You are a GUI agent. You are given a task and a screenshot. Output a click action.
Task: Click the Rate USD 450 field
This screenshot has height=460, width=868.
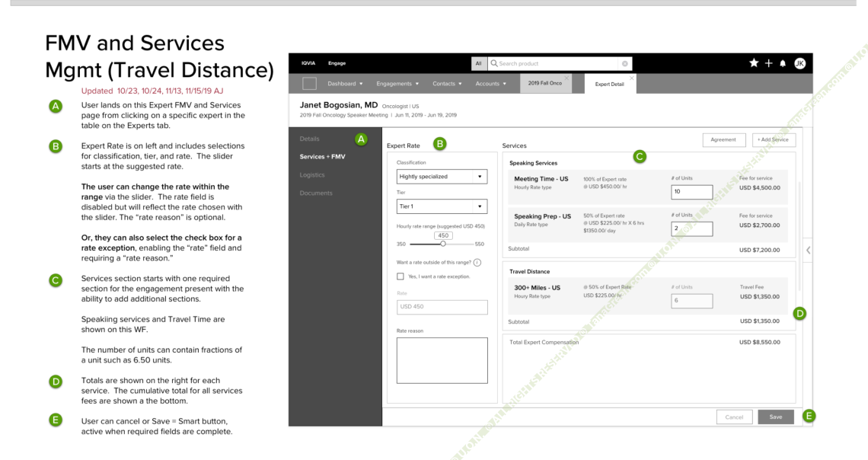[442, 307]
